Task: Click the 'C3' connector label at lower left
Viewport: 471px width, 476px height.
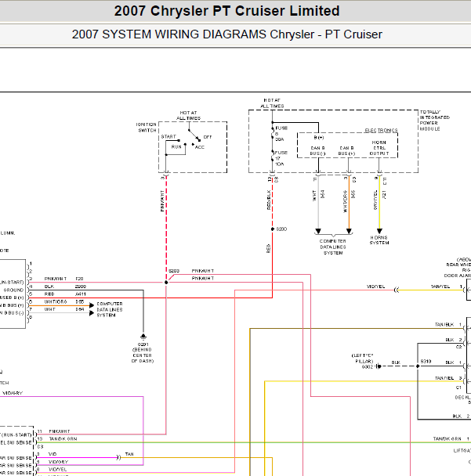Action: pos(41,447)
